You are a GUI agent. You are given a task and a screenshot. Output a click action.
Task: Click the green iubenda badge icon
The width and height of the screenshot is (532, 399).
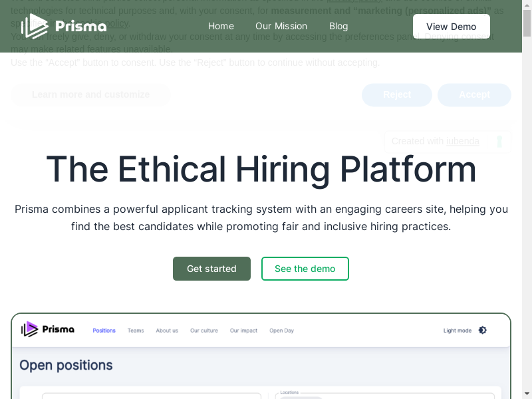499,141
